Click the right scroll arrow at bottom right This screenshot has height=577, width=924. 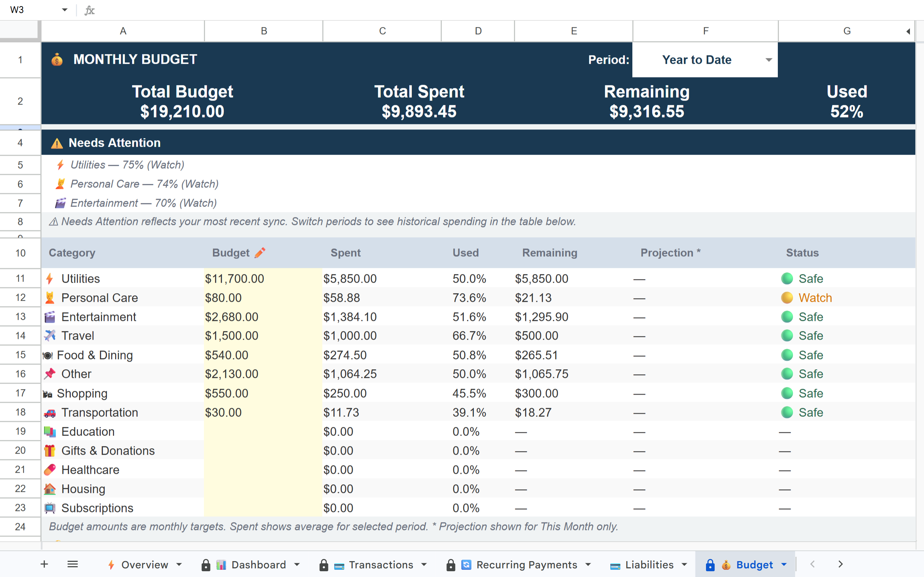pos(840,564)
